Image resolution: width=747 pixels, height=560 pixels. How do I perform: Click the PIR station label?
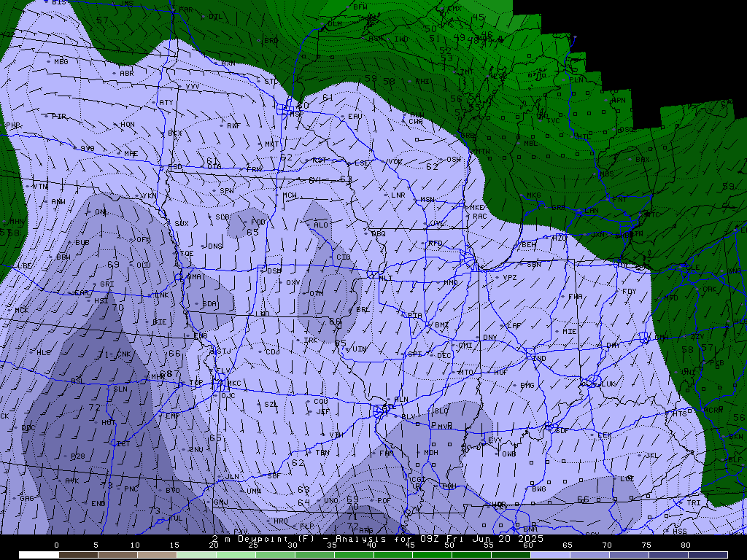click(x=59, y=117)
